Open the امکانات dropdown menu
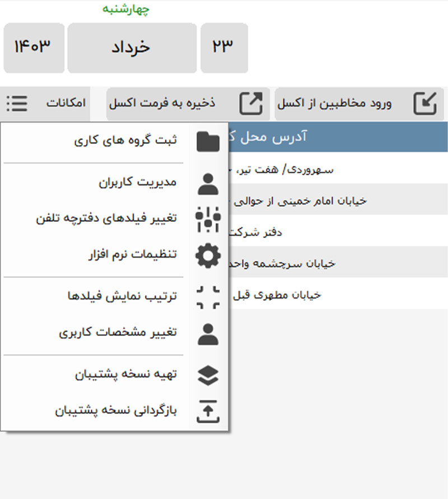 pos(66,104)
